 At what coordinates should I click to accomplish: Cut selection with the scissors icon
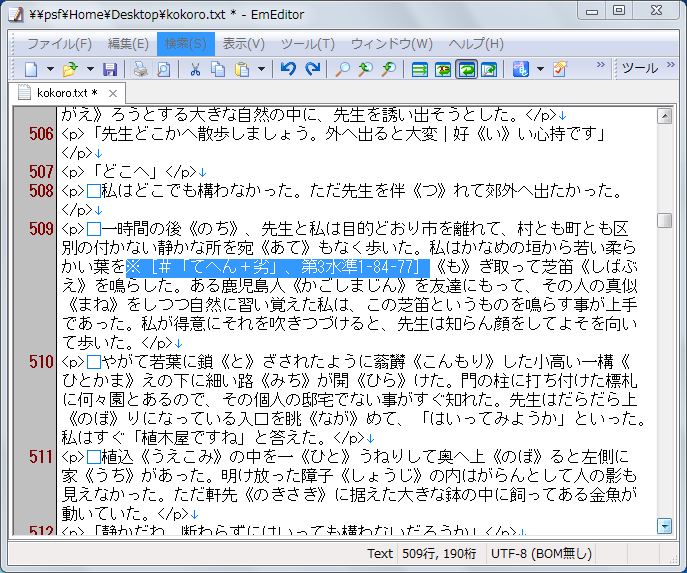pos(195,69)
